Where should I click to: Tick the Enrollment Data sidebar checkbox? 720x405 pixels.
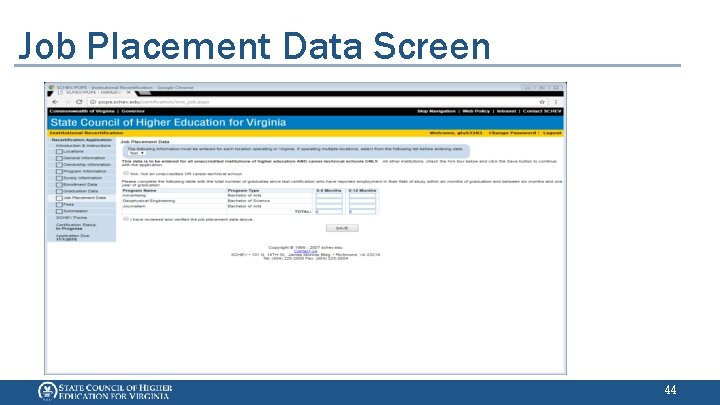click(59, 185)
